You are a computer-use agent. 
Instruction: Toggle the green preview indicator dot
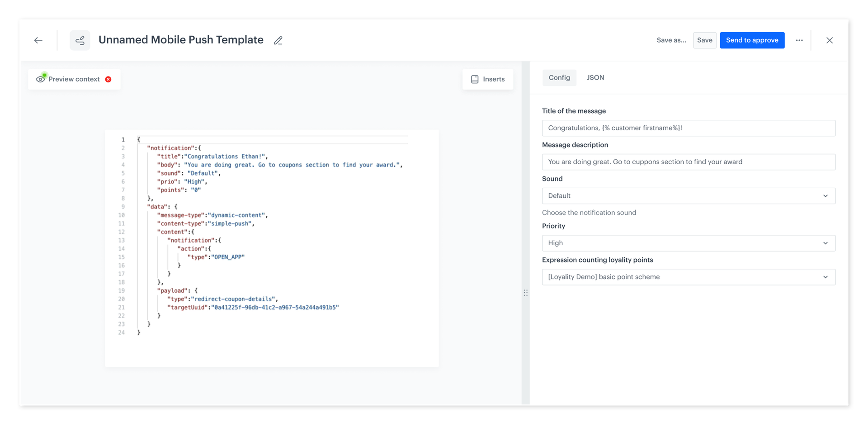click(44, 74)
